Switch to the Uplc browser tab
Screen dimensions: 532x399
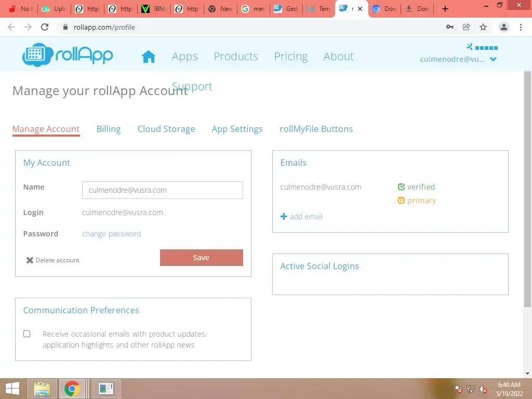[54, 9]
